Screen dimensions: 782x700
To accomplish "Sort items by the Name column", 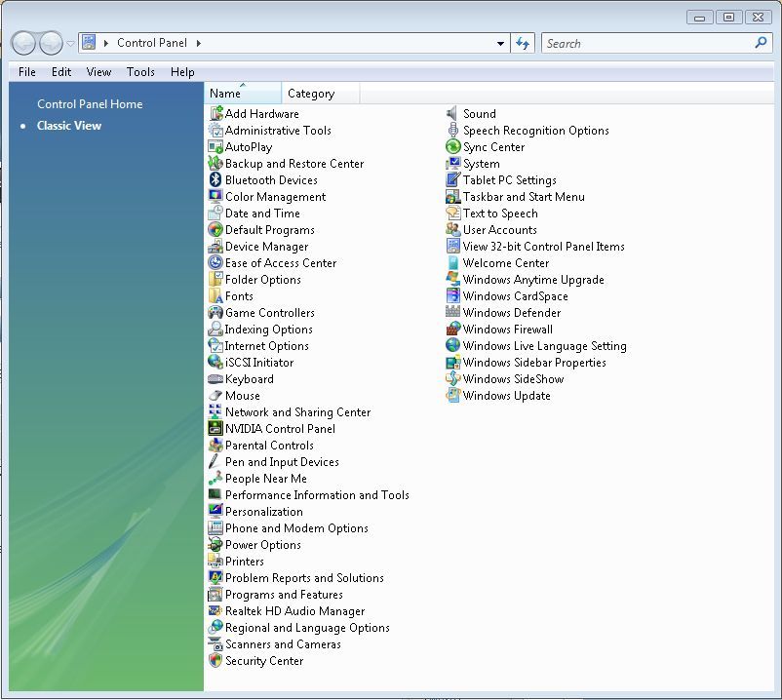I will point(243,94).
